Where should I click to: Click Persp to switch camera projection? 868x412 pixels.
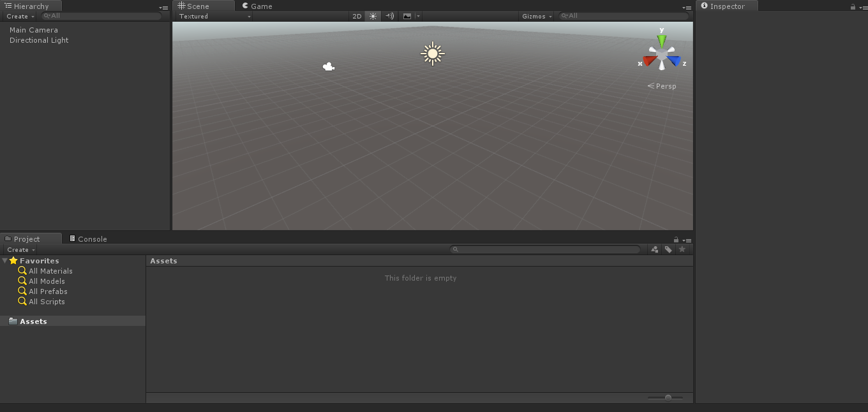665,86
